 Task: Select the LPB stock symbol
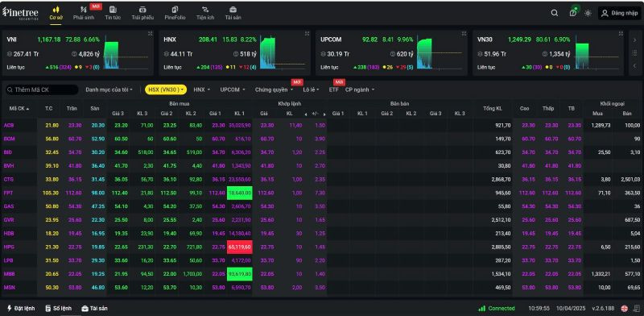click(x=9, y=260)
